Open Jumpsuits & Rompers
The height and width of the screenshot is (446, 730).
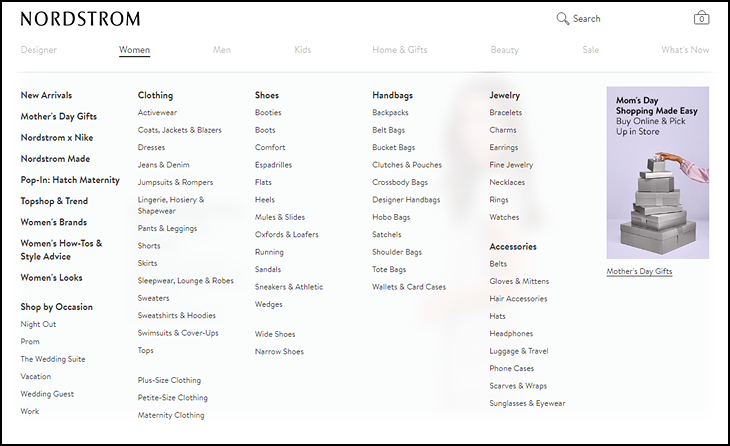(175, 182)
